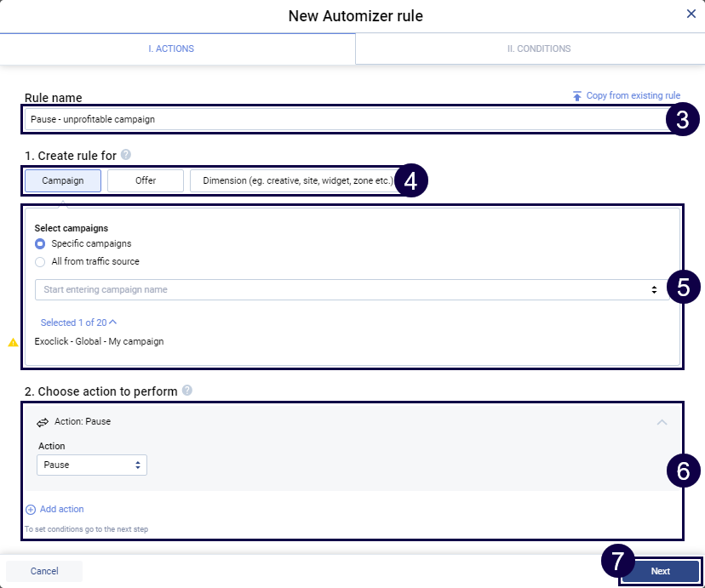Open the Action dropdown set to Pause

point(92,465)
